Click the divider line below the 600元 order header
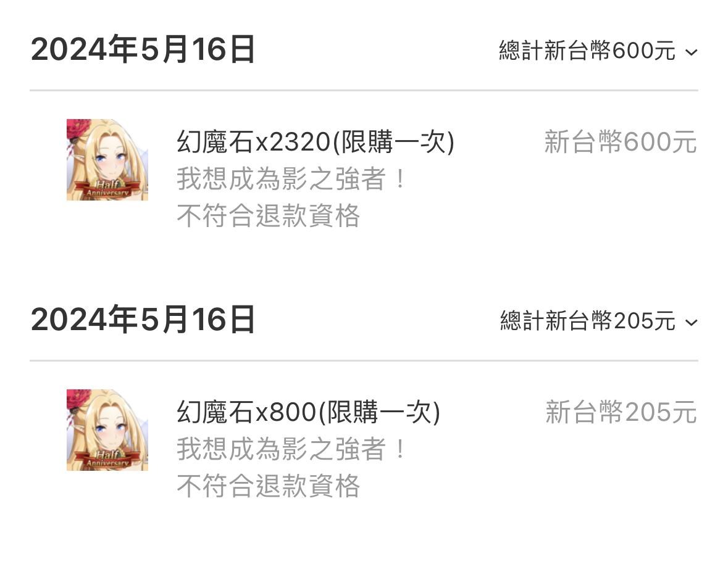This screenshot has width=728, height=572. coord(364,91)
